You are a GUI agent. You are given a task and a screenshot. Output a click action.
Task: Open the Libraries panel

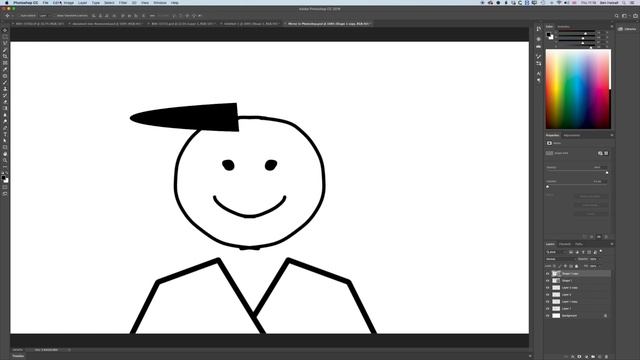[627, 29]
